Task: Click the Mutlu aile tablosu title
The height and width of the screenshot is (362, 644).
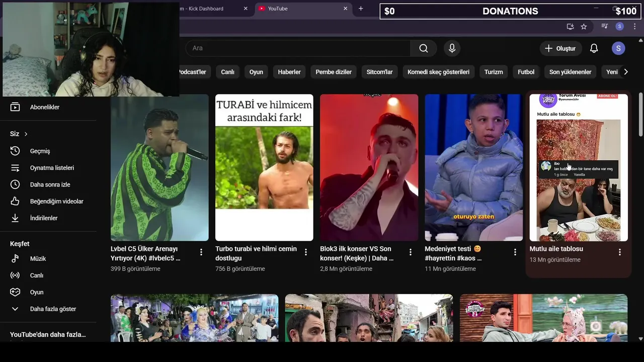Action: tap(556, 249)
